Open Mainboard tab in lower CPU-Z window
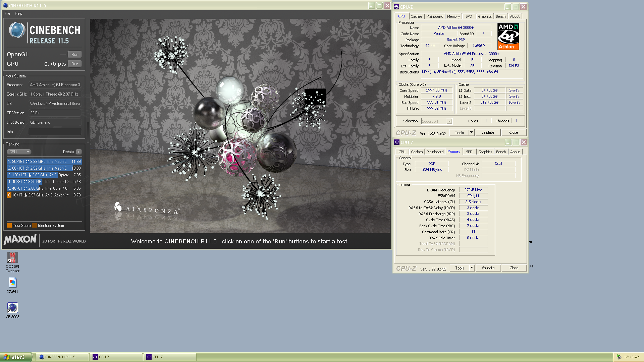Viewport: 644px width, 362px height. click(435, 152)
